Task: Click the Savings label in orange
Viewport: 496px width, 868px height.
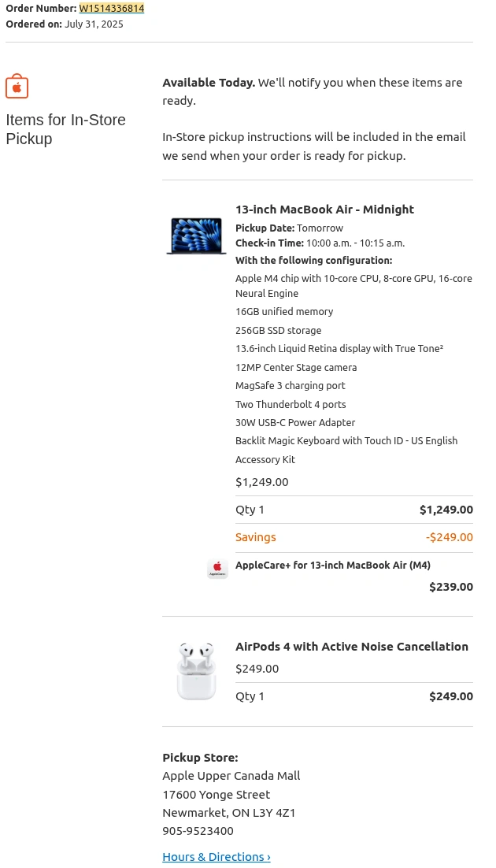Action: 255,537
